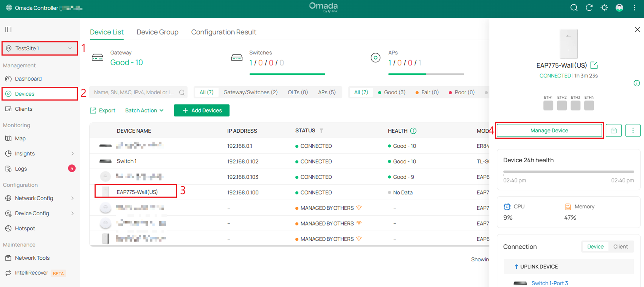The height and width of the screenshot is (287, 644).
Task: Click the ETH2 port indicator
Action: pyautogui.click(x=562, y=105)
